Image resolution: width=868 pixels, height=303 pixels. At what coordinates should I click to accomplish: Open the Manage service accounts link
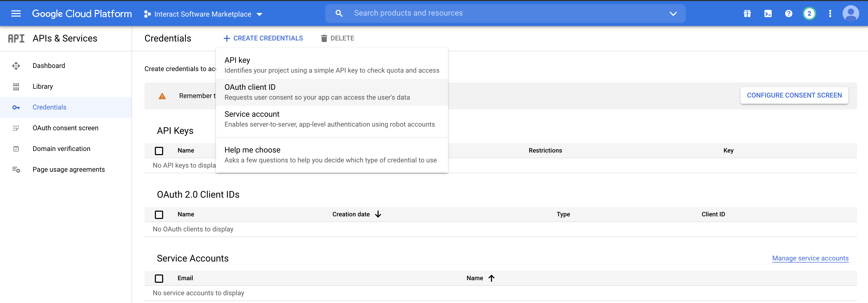(x=810, y=258)
